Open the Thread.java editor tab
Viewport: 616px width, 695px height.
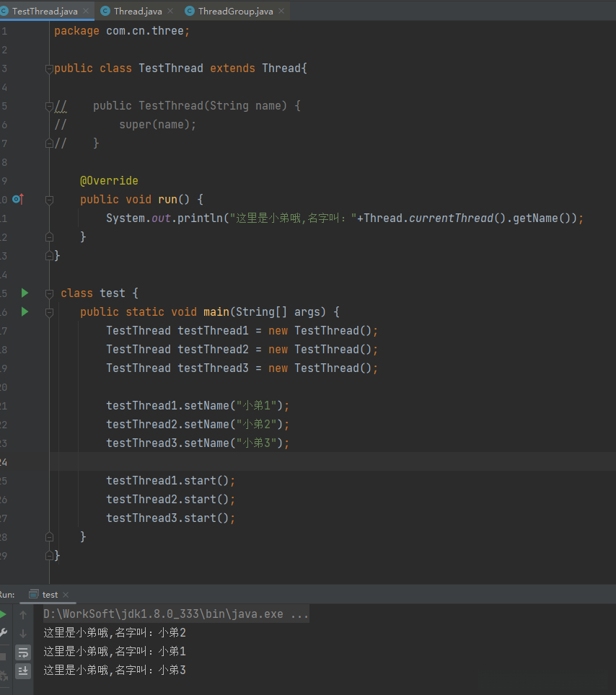pos(138,11)
